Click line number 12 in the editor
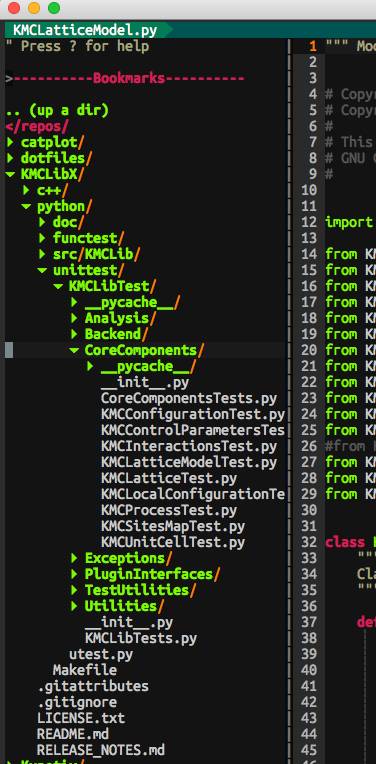The height and width of the screenshot is (764, 376). (309, 223)
